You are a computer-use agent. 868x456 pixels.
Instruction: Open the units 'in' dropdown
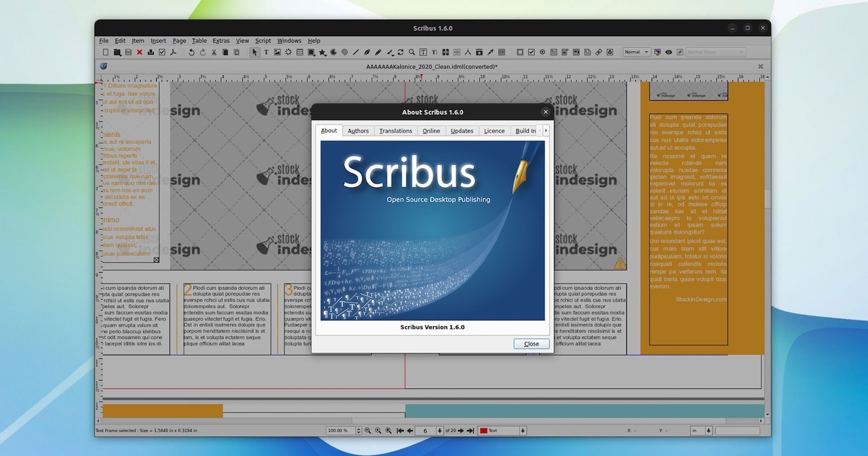[x=702, y=431]
